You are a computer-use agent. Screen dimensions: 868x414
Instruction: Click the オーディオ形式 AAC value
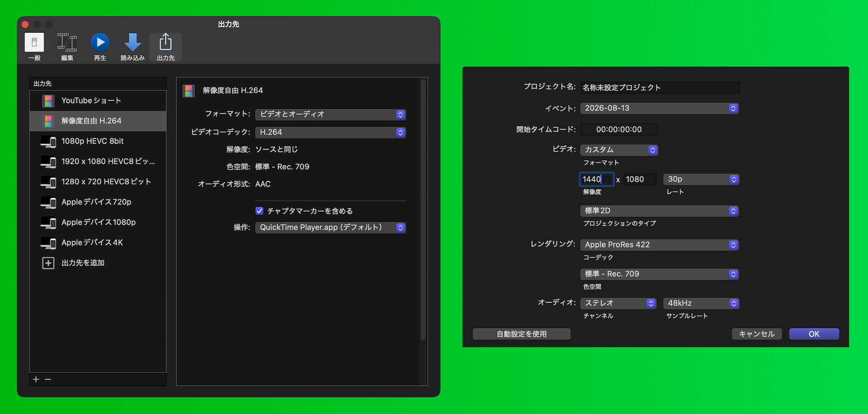point(263,184)
